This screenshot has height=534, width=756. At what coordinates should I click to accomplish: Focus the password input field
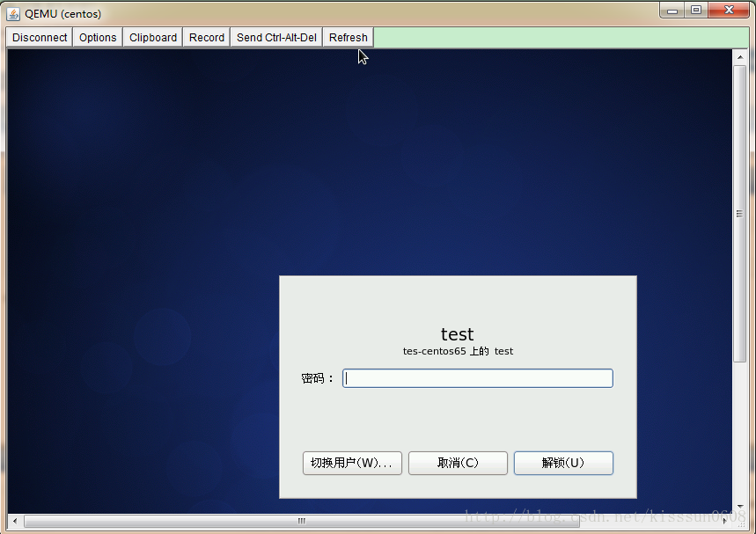pos(478,378)
